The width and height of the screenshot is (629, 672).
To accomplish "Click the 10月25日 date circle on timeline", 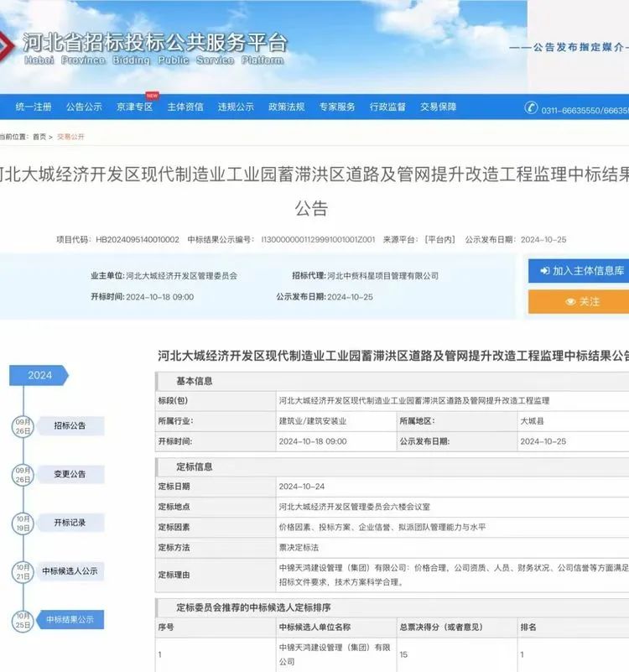I will [23, 620].
